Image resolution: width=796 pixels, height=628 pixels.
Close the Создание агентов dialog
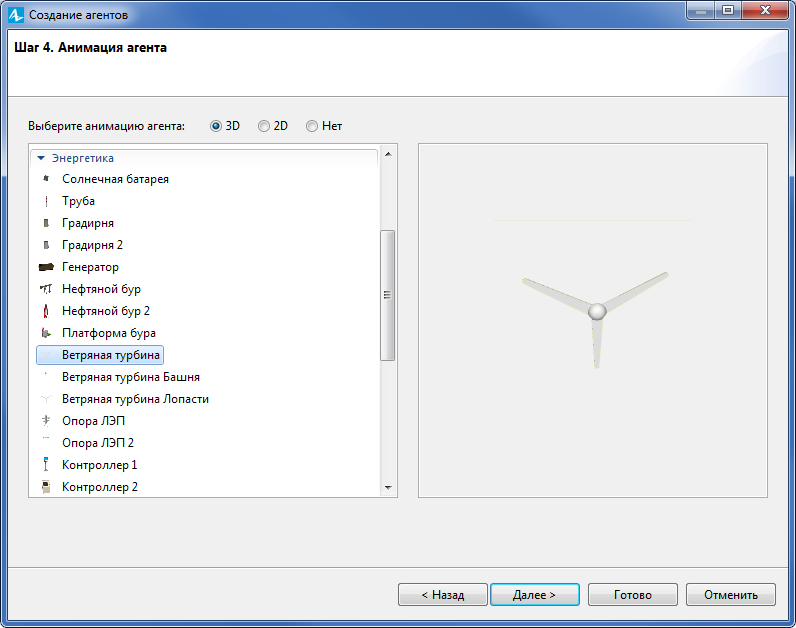click(766, 10)
